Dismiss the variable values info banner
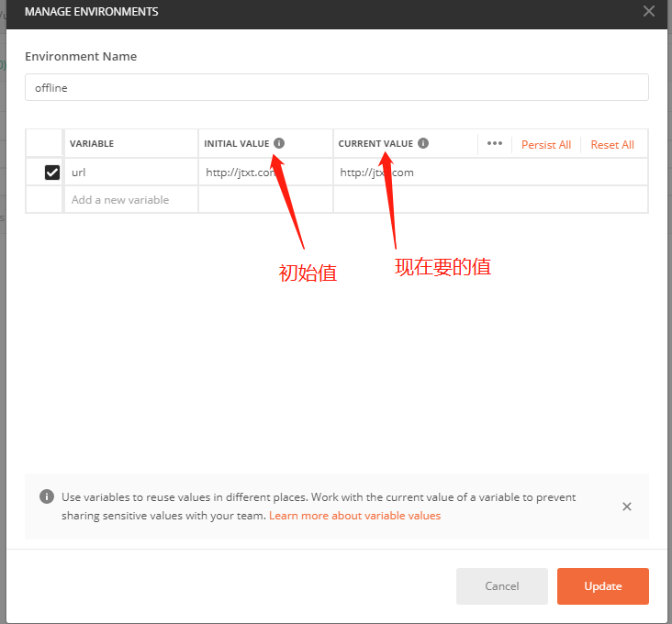Viewport: 672px width, 624px height. [x=627, y=507]
